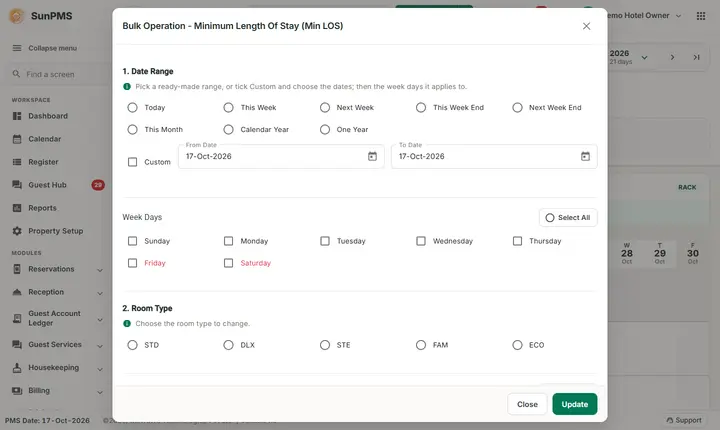Open the To Date calendar picker icon
The image size is (720, 430).
[x=585, y=156]
